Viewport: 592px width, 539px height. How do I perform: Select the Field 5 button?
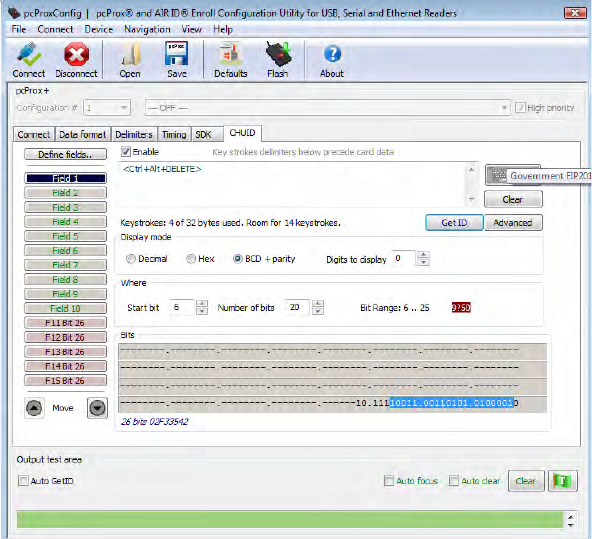[x=65, y=236]
